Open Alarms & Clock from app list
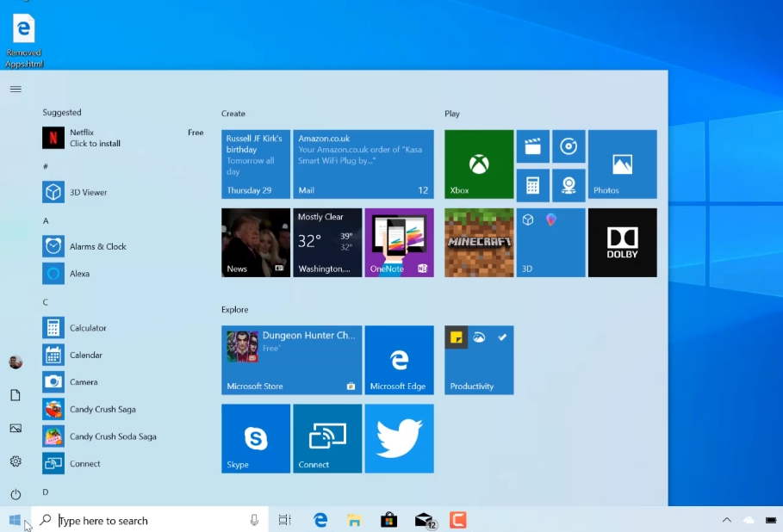Image resolution: width=783 pixels, height=532 pixels. point(123,246)
